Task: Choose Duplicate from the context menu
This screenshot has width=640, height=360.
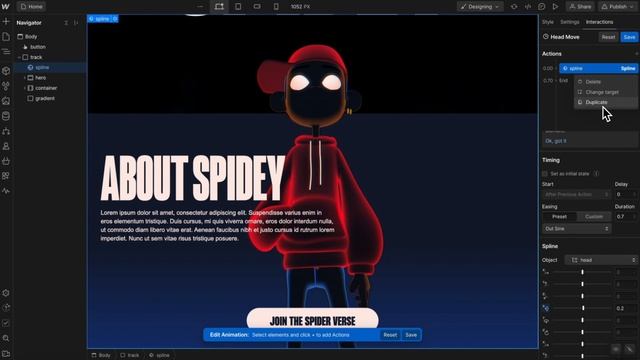Action: 606,102
